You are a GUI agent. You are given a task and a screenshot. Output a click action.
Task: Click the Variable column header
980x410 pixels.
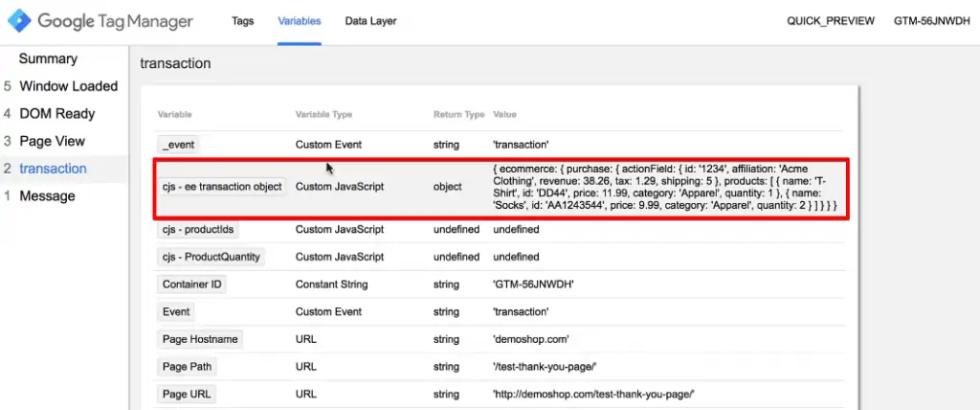(x=174, y=115)
